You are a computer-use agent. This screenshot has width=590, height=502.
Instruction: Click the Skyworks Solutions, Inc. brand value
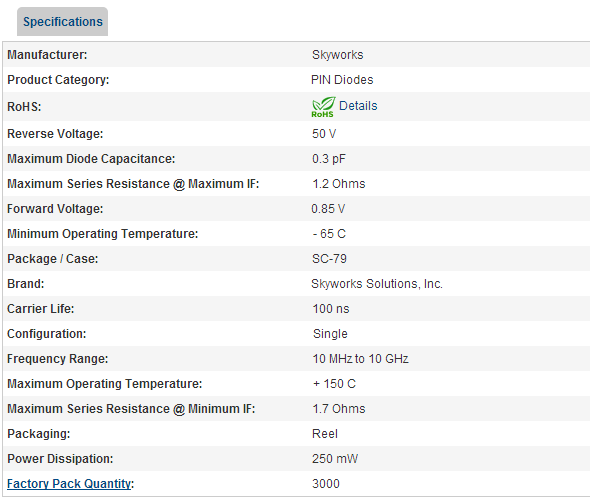pos(377,284)
